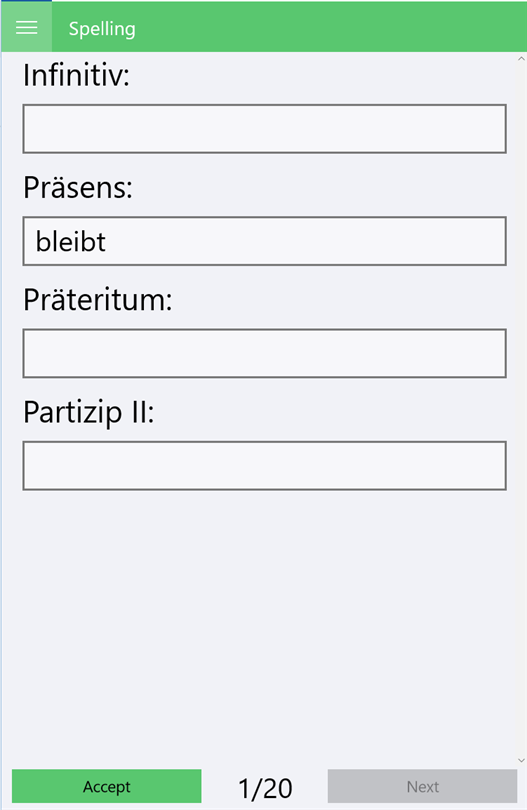Click the Accept button
This screenshot has height=810, width=527.
(x=106, y=786)
